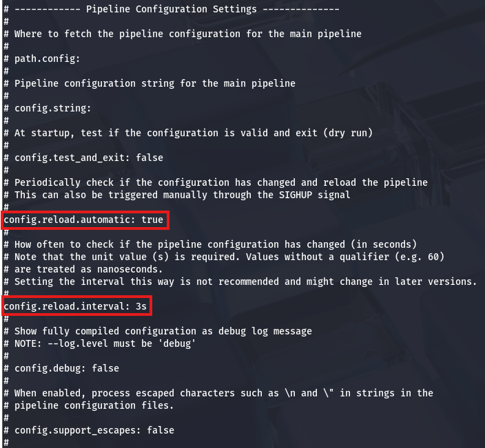This screenshot has height=448, width=485.
Task: Click the 'At startup, test' dry run comment
Action: pos(193,133)
